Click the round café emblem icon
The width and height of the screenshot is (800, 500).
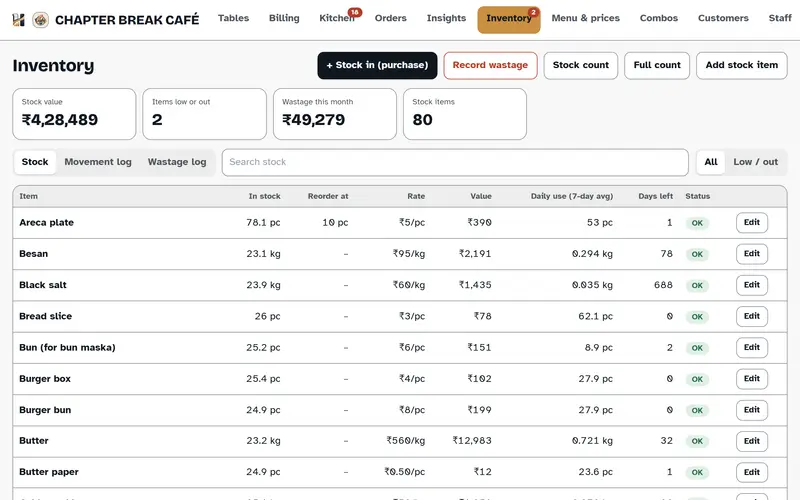coord(41,20)
